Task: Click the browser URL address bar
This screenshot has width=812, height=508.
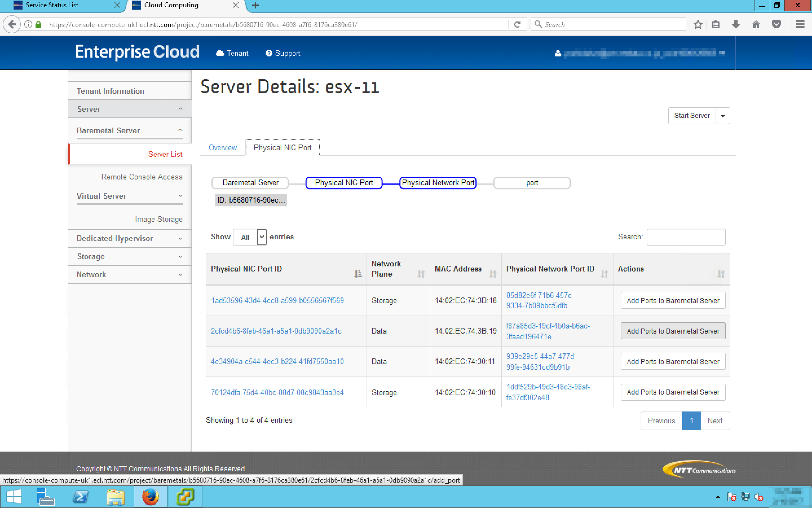Action: click(277, 25)
